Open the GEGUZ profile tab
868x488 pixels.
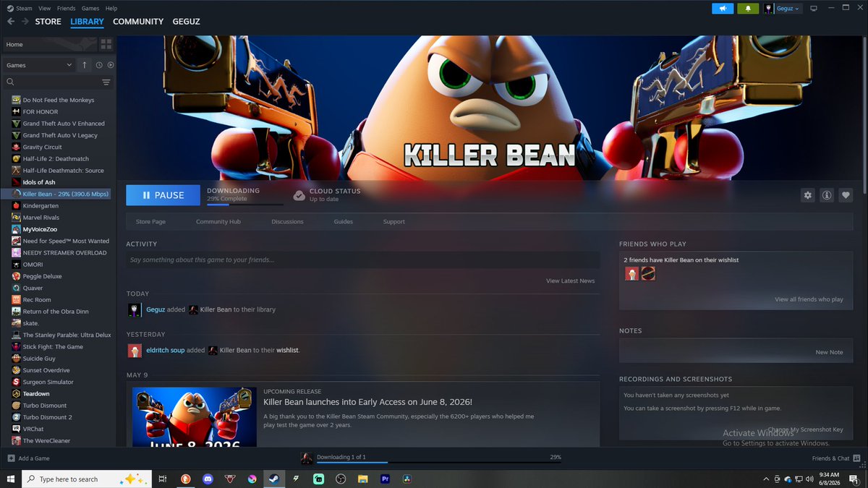pos(187,22)
